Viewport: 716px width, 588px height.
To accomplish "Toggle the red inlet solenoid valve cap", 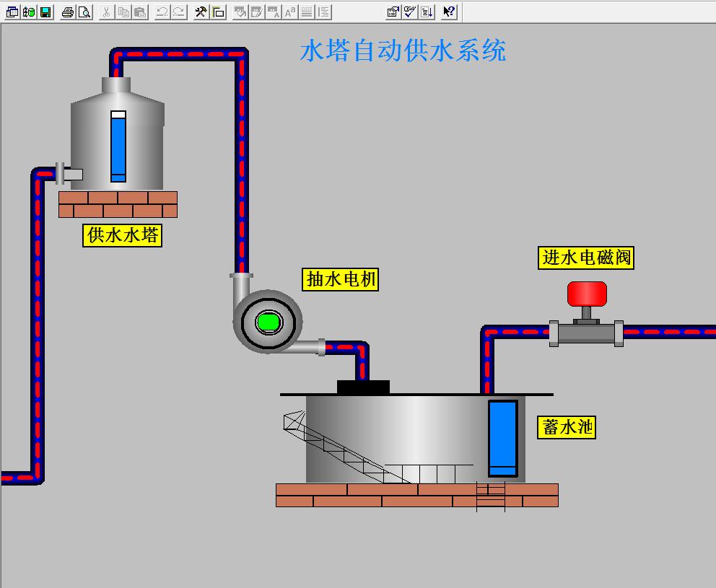I will [586, 294].
